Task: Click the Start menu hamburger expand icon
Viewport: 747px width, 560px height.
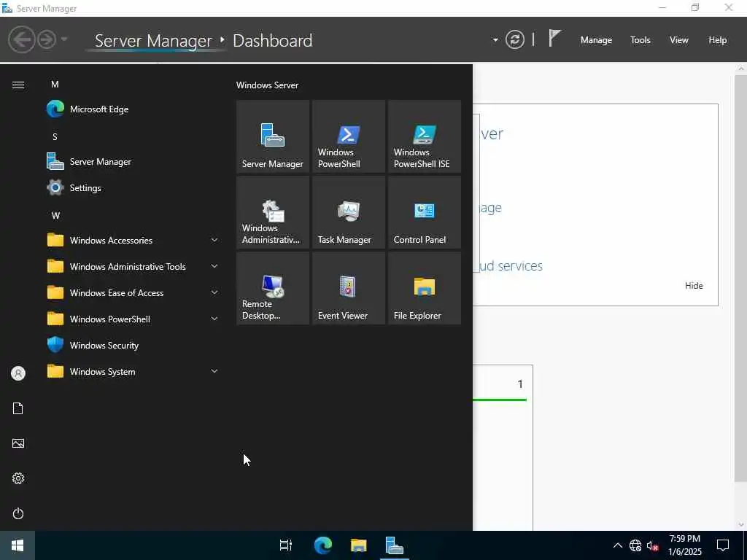Action: pyautogui.click(x=18, y=85)
